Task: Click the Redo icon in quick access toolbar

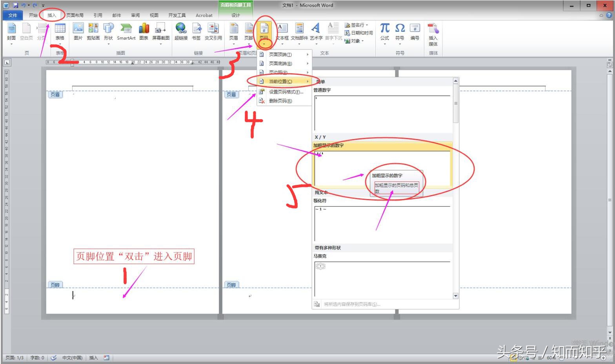Action: click(x=35, y=5)
